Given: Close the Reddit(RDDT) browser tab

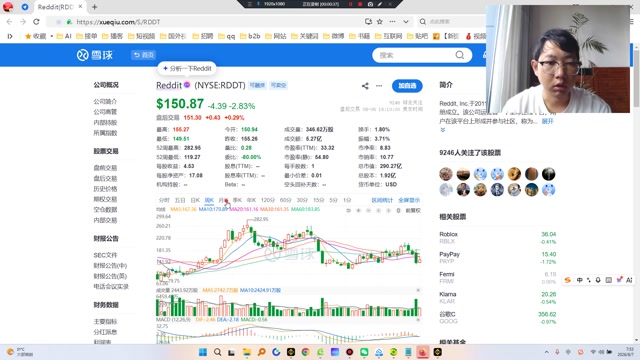Looking at the screenshot, I should tap(80, 7).
